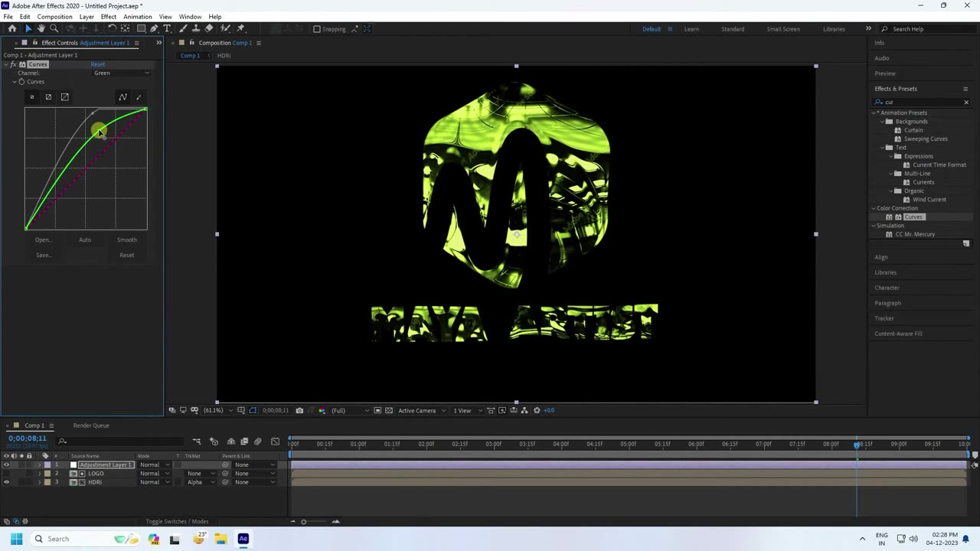Choose the bezier curve point tool in Curves
The width and height of the screenshot is (980, 551).
point(122,97)
